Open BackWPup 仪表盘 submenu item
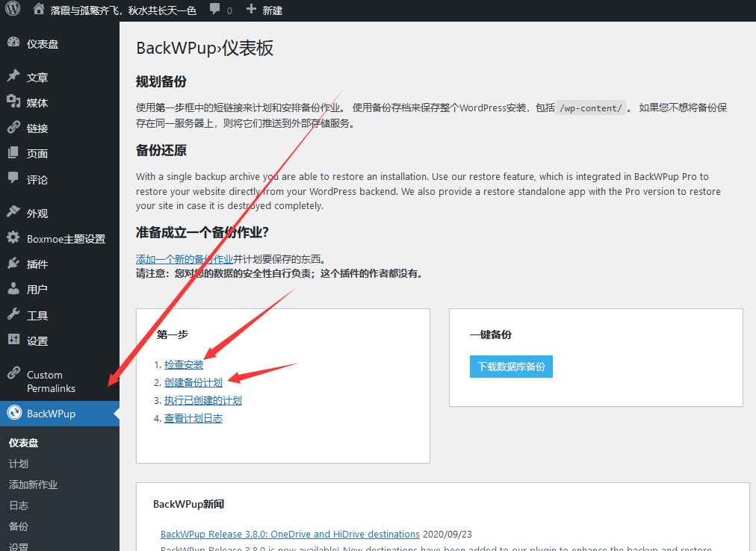 (24, 443)
